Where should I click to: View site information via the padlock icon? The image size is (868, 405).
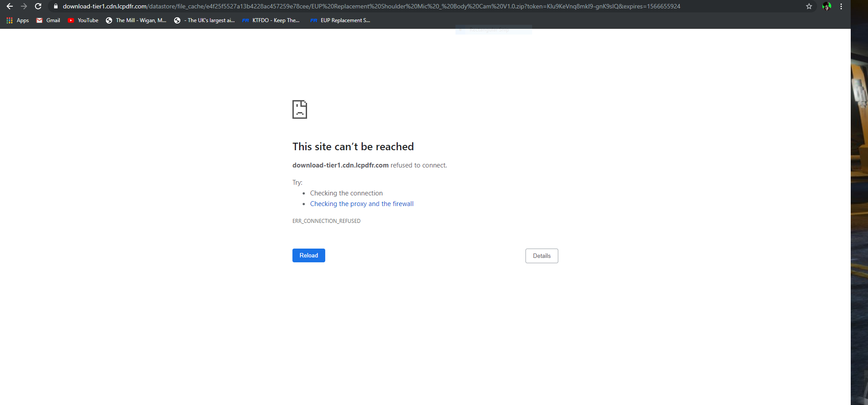(x=56, y=6)
